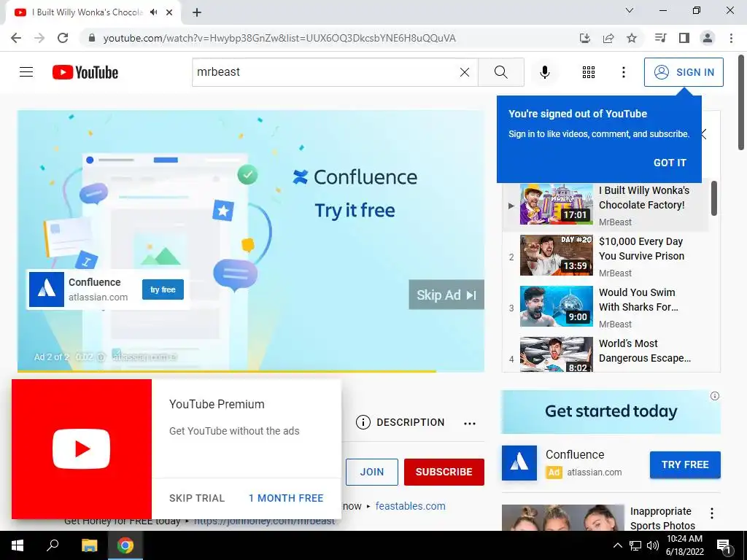
Task: Open Windows taskbar search
Action: coord(53,545)
